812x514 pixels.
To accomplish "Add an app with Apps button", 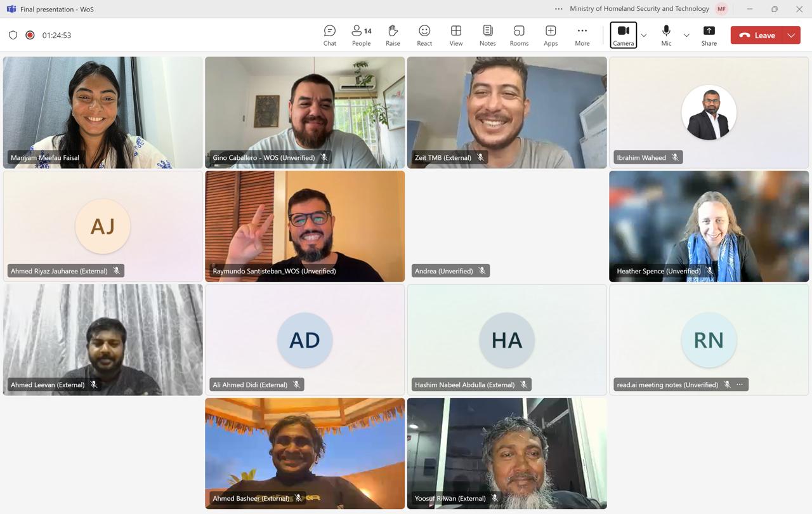I will click(551, 35).
